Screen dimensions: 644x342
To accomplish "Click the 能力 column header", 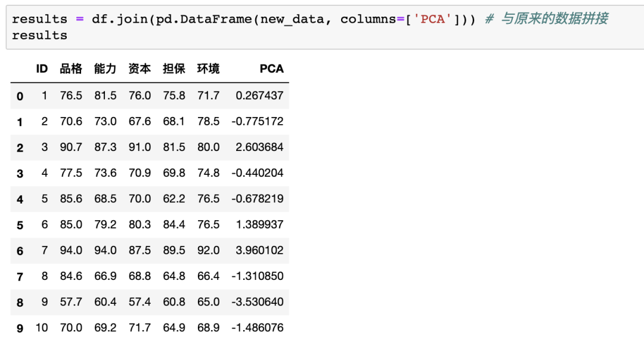I will tap(105, 69).
